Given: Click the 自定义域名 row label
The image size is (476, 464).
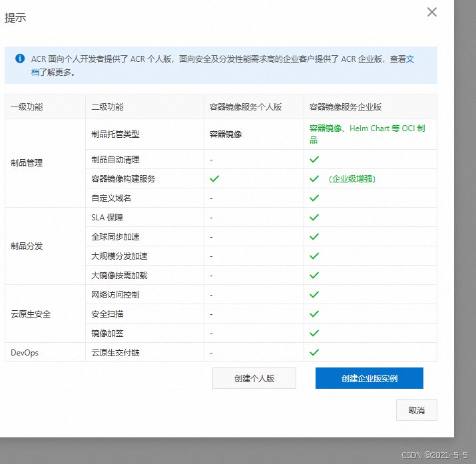Looking at the screenshot, I should (x=111, y=198).
